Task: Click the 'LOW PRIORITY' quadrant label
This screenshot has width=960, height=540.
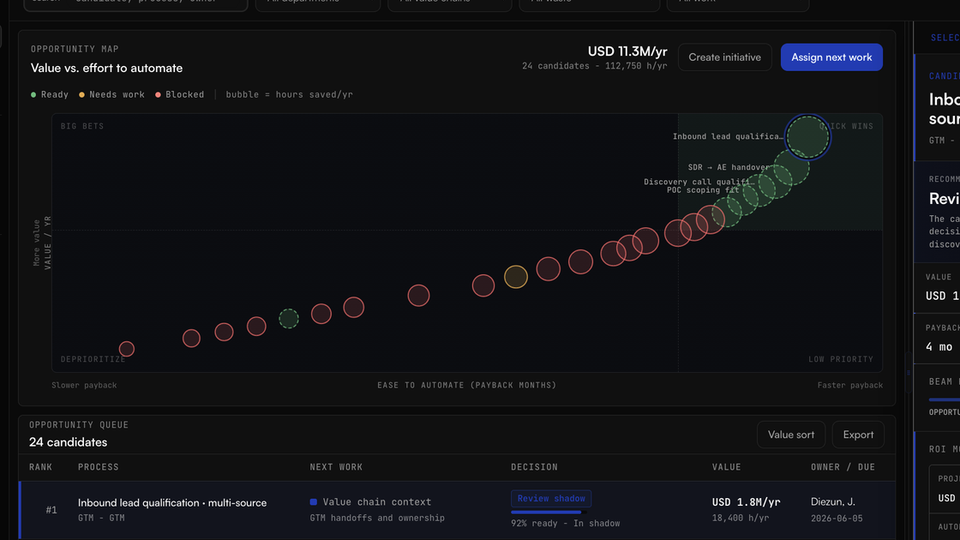Action: click(x=841, y=359)
